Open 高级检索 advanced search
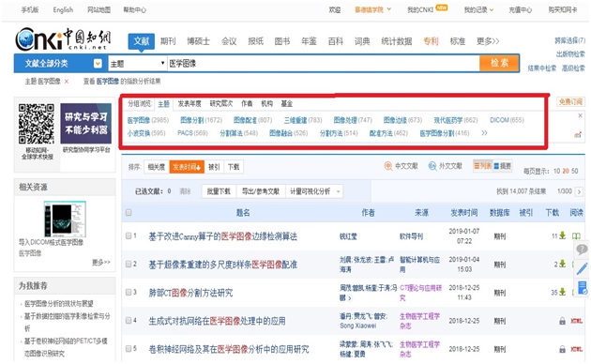Screen dimensions: 591x364 [574, 68]
